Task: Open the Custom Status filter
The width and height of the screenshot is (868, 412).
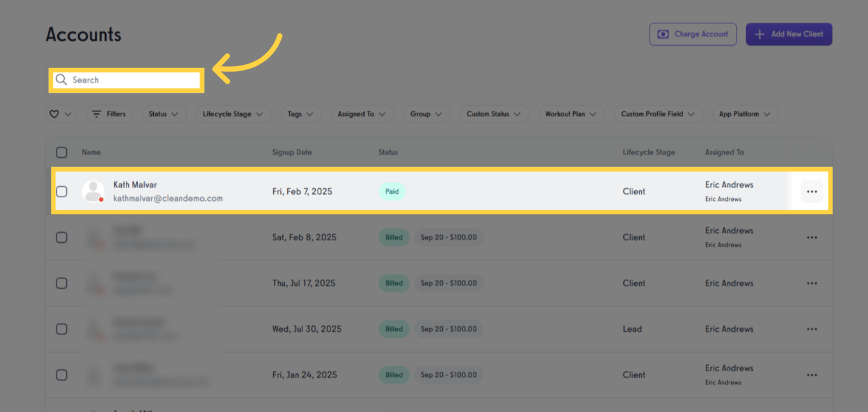Action: (x=494, y=114)
